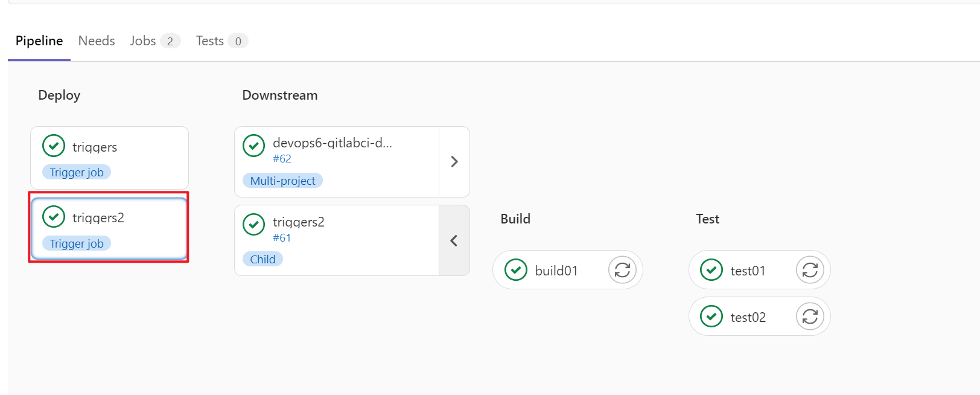Collapse the triggers2 child pipeline
The image size is (980, 395).
454,240
